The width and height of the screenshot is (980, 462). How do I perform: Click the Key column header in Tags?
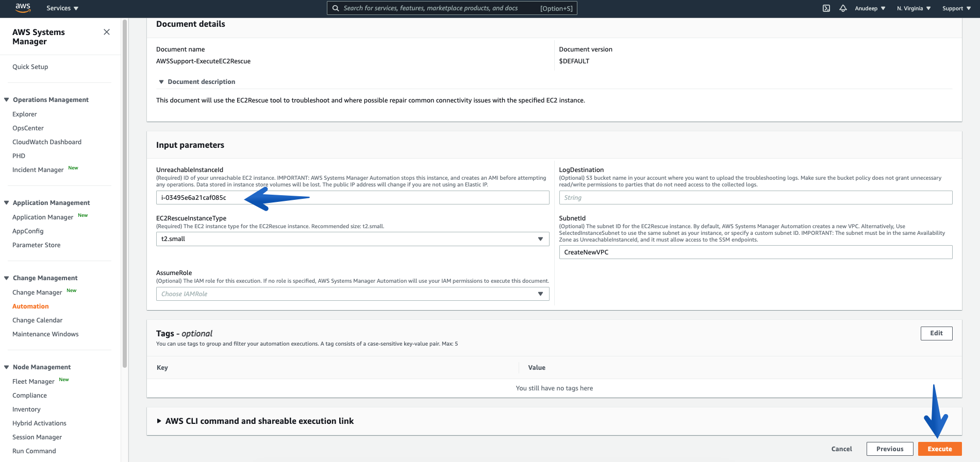click(x=162, y=368)
